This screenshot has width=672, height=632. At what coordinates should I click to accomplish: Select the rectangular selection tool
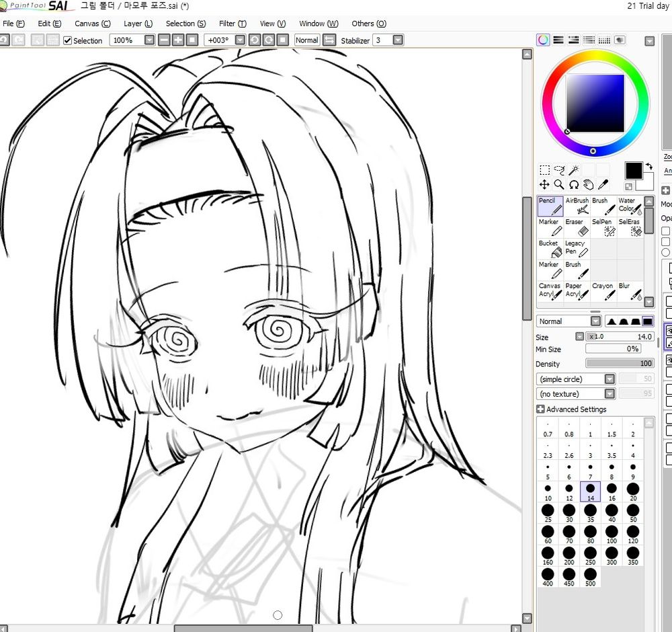click(x=544, y=170)
